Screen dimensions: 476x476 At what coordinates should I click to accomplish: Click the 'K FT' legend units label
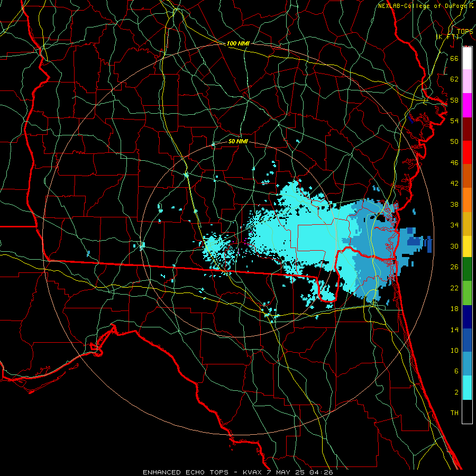[447, 37]
